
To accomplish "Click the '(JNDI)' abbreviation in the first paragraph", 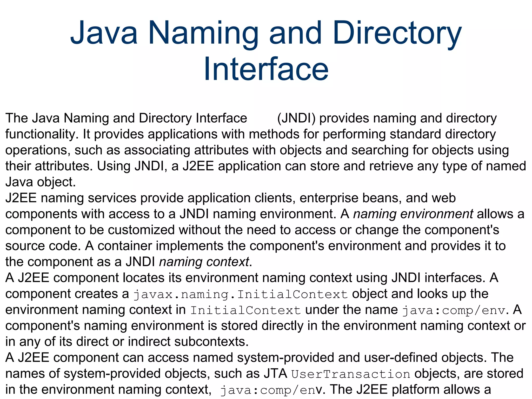I will (296, 118).
